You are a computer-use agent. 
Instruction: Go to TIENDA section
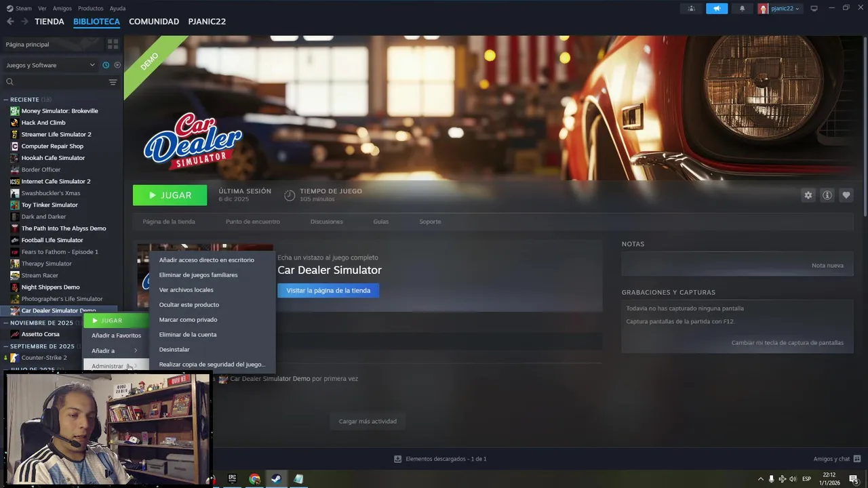click(x=50, y=22)
